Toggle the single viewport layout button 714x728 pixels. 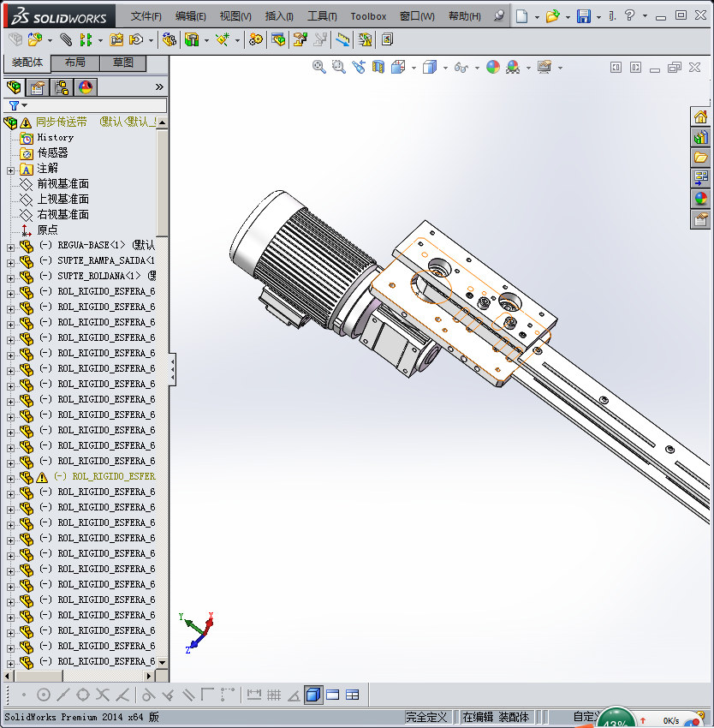333,695
